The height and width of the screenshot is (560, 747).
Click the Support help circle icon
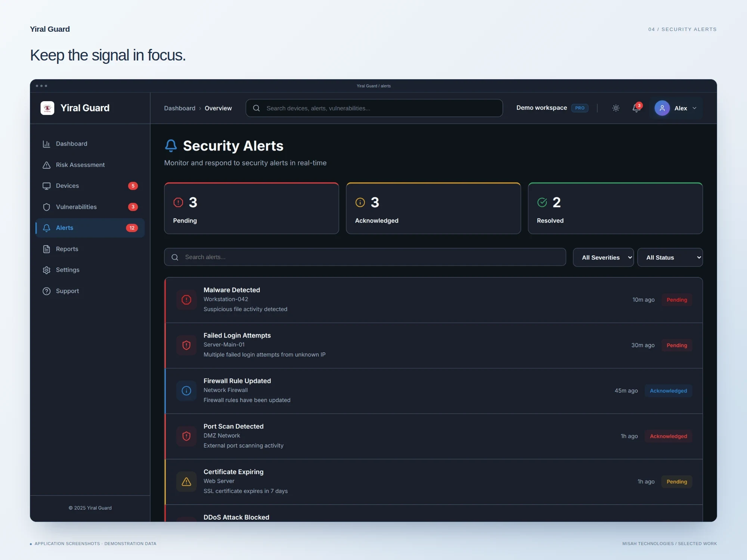pos(46,291)
